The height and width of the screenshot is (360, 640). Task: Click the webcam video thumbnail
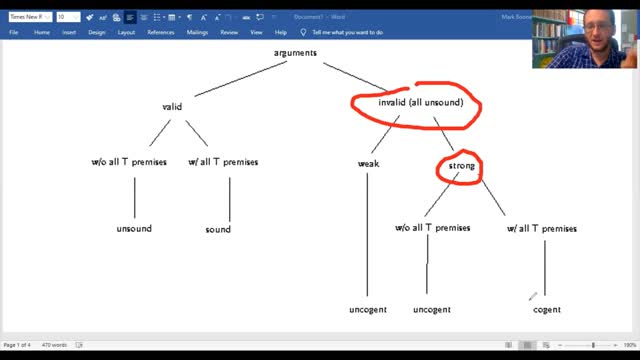(584, 38)
